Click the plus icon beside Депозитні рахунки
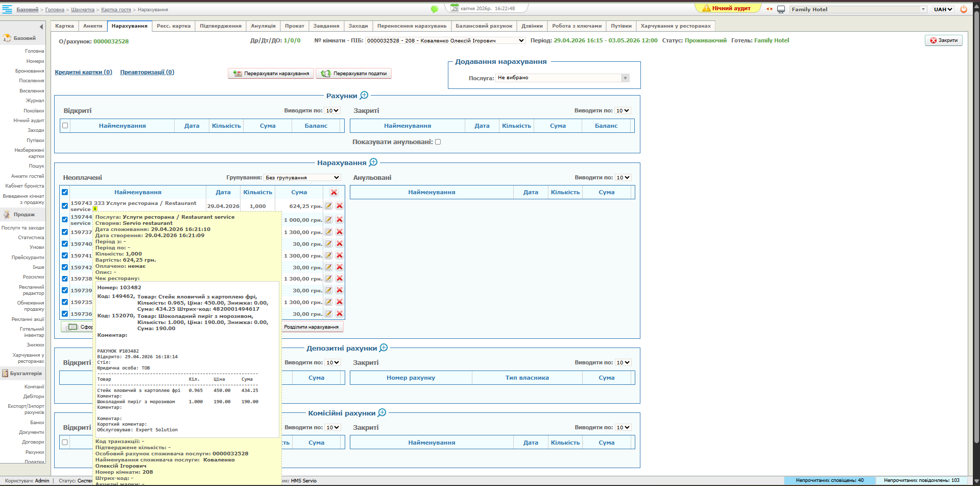 tap(384, 348)
